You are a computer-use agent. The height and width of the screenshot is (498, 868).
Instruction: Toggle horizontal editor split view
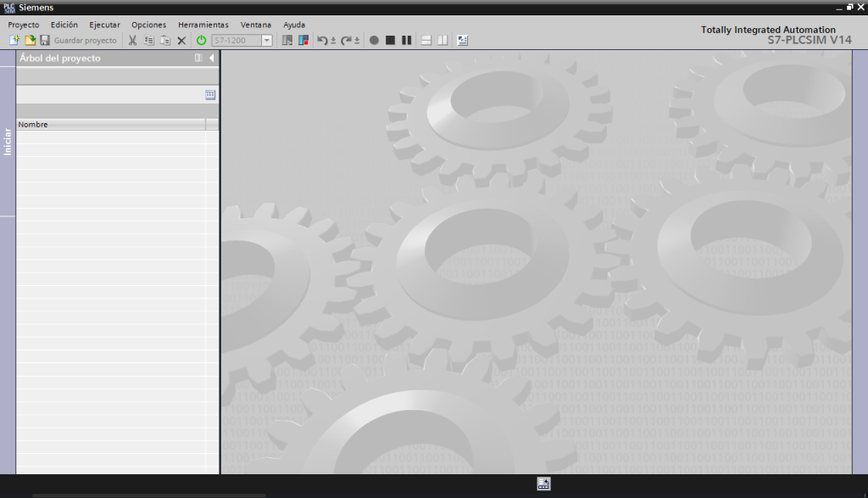pos(426,40)
